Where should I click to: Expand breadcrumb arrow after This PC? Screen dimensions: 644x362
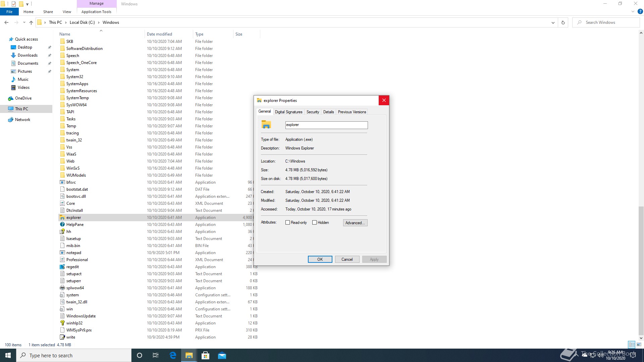66,22
